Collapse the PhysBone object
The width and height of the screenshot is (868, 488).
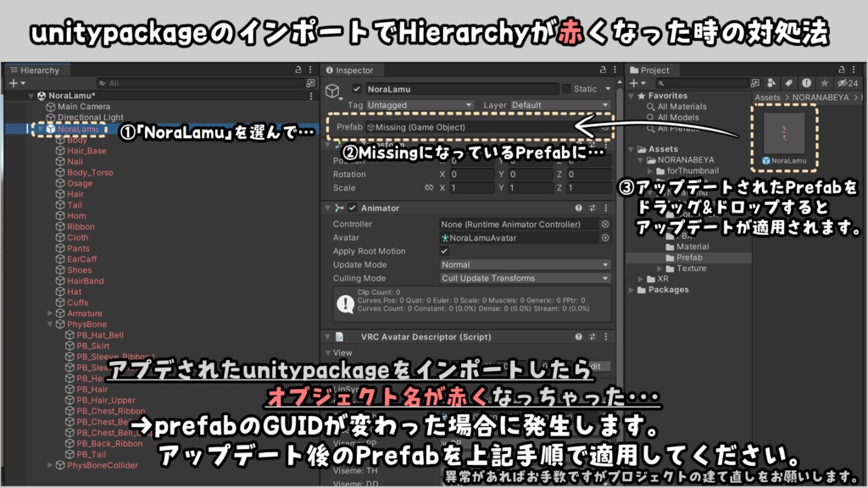50,324
